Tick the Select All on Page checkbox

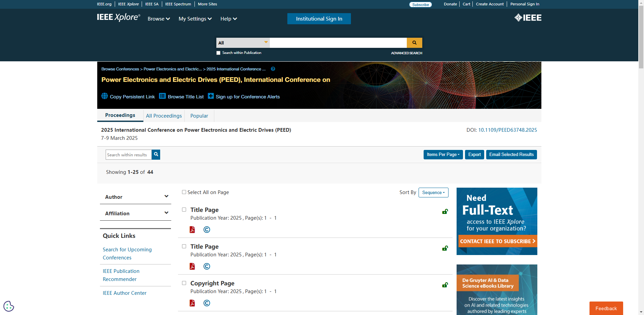(184, 192)
